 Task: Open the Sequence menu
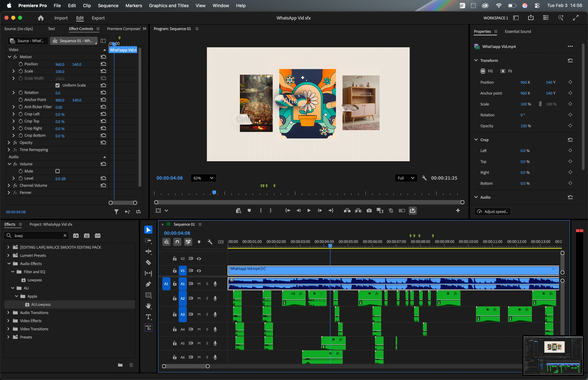point(108,5)
